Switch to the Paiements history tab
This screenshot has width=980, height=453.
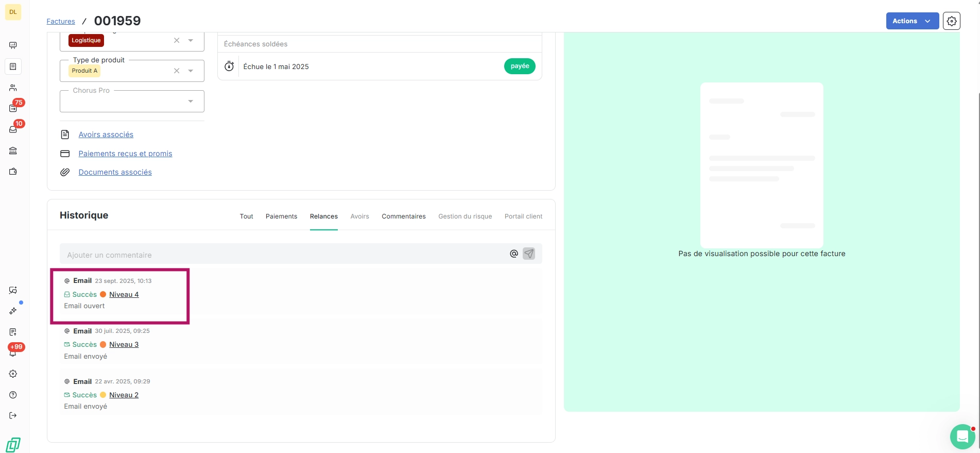[x=281, y=216]
